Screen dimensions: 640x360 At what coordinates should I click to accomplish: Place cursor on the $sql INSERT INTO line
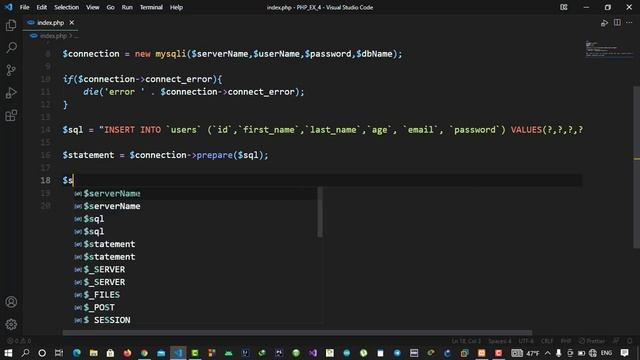(x=322, y=130)
